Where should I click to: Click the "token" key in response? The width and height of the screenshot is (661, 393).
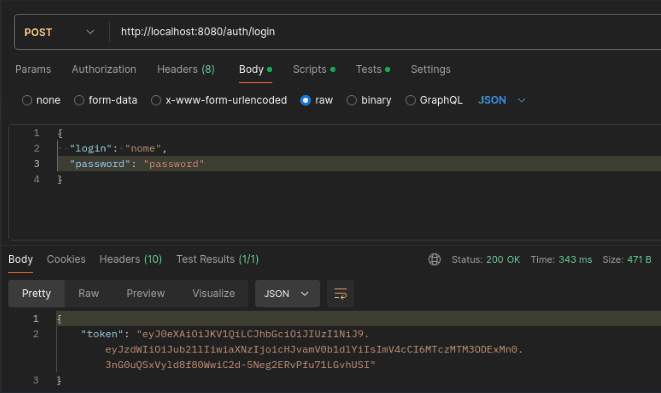102,334
